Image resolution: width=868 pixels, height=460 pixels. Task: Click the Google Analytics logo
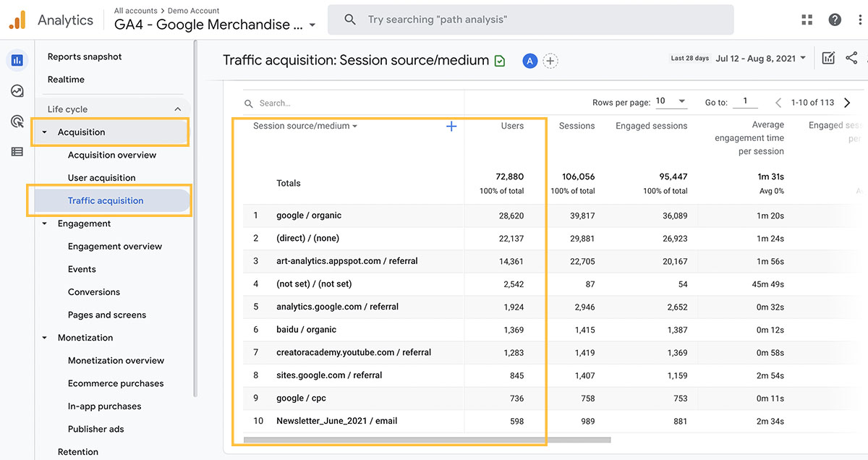click(17, 20)
